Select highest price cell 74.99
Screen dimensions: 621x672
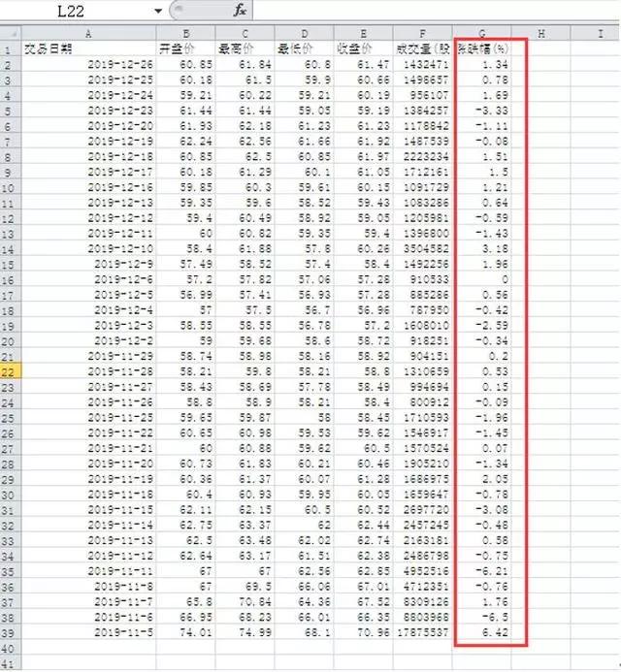click(245, 632)
